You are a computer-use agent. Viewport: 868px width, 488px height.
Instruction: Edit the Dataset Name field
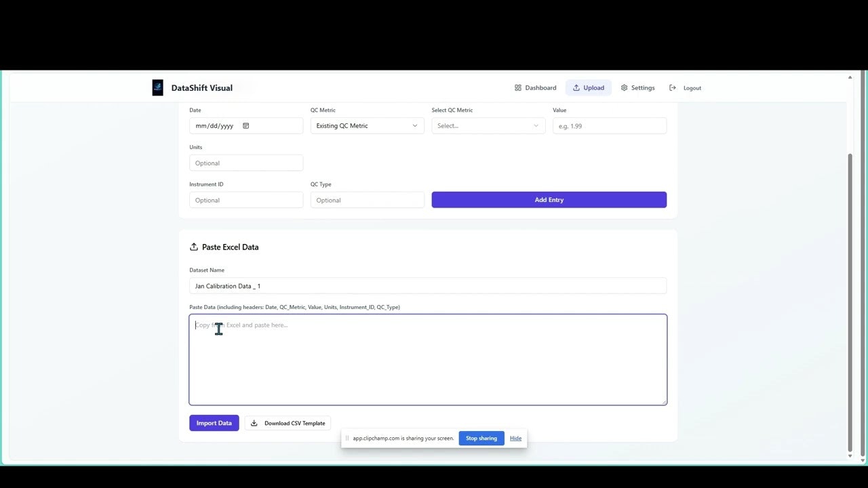click(428, 286)
